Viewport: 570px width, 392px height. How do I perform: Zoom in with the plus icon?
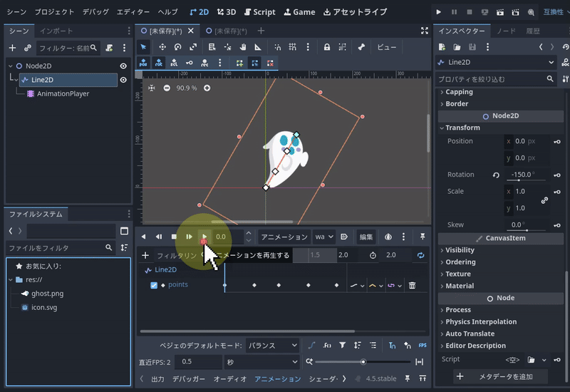pyautogui.click(x=207, y=88)
